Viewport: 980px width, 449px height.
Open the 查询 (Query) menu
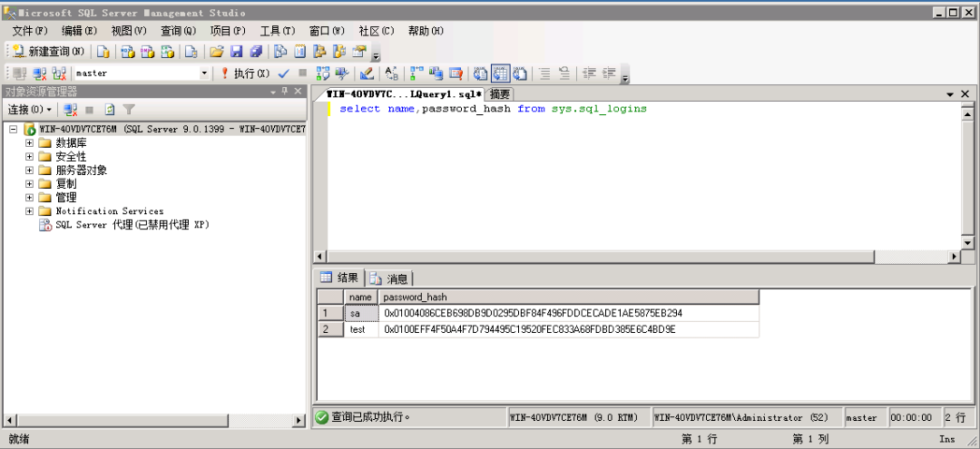pyautogui.click(x=178, y=31)
